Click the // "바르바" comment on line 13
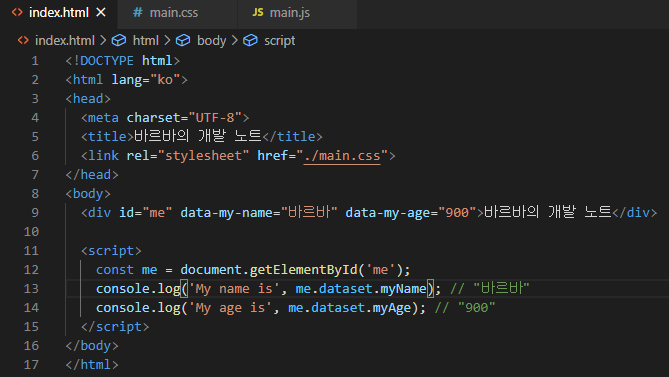This screenshot has width=669, height=377. 490,289
